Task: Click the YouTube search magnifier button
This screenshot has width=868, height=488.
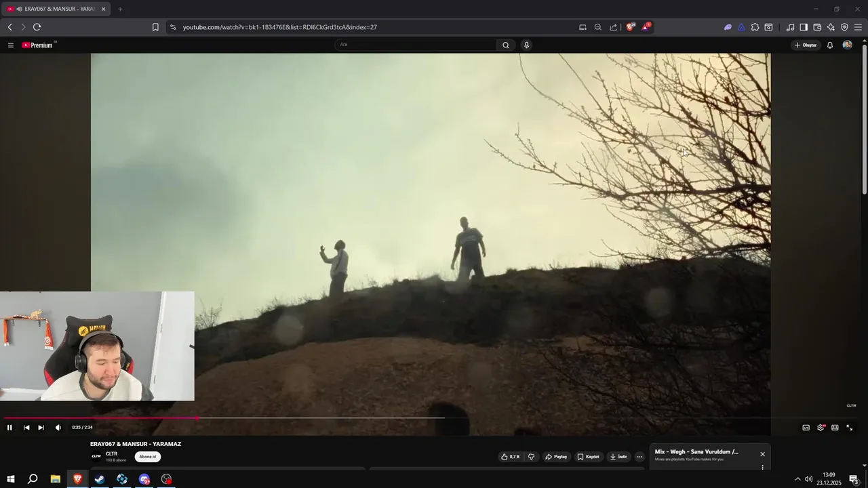Action: coord(506,45)
